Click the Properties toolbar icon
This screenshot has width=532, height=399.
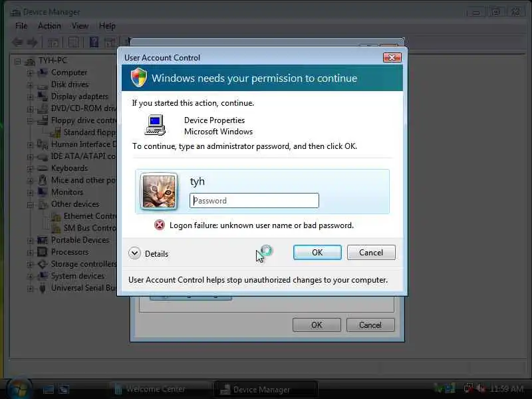tap(74, 43)
